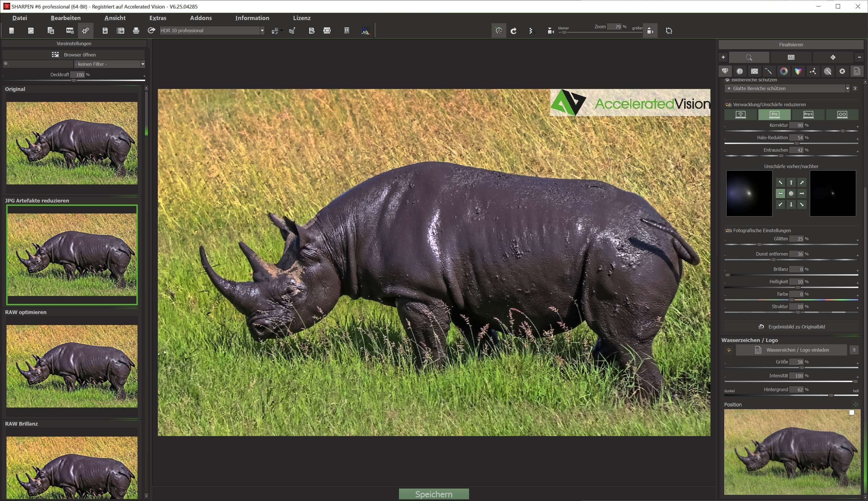Click the camera aperture icon
Viewport: 868px width, 501px height.
[842, 71]
